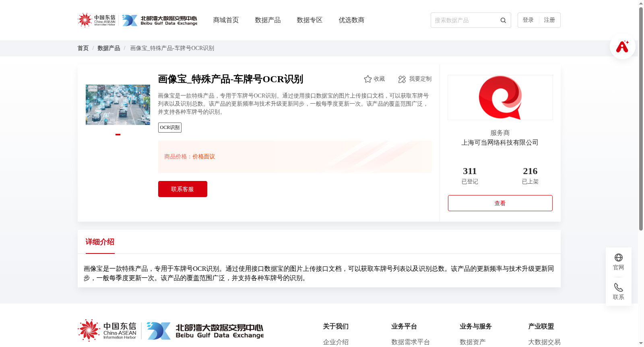Click the 我要定制 label

coord(420,79)
